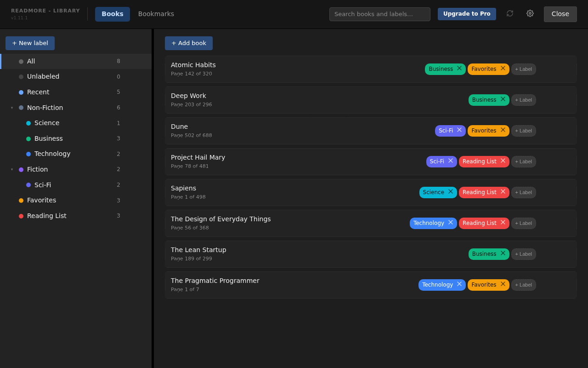The image size is (588, 368).
Task: Add a label to Sapiens
Action: coord(524,192)
